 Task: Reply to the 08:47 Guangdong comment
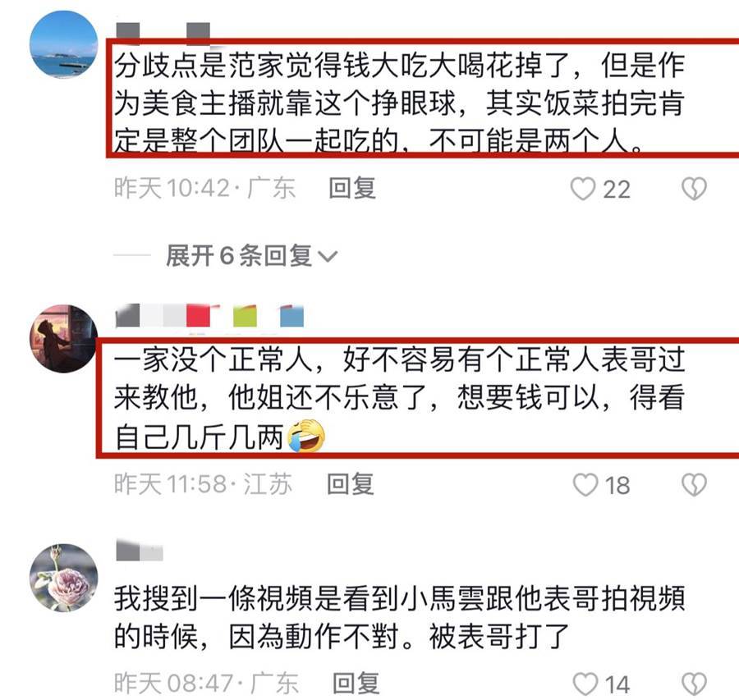pyautogui.click(x=356, y=684)
